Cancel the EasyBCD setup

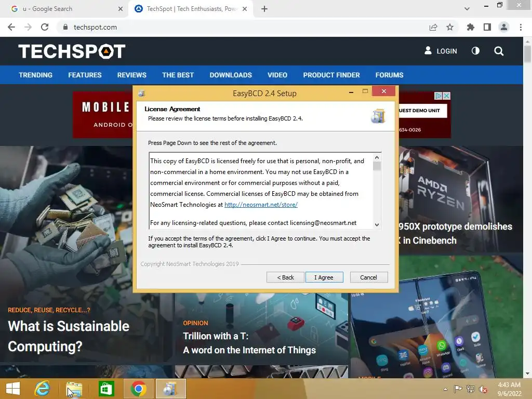(x=369, y=277)
